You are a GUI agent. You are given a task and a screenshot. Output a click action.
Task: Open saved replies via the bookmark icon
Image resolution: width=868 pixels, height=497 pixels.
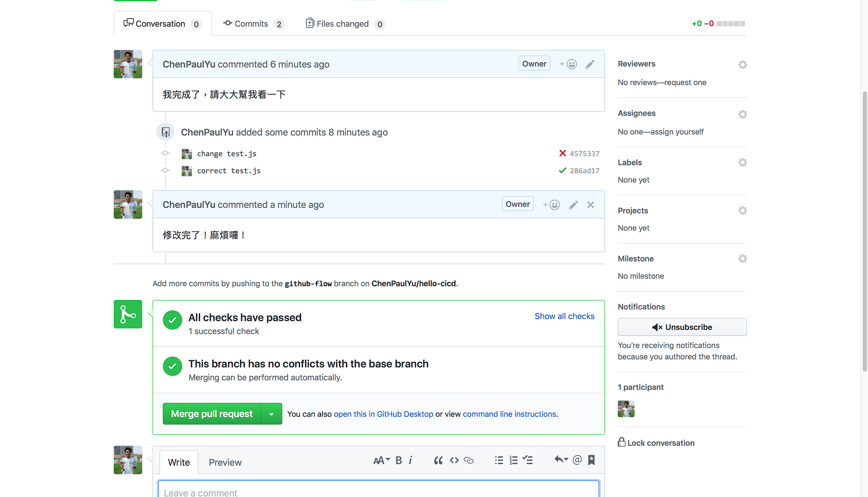coord(591,460)
